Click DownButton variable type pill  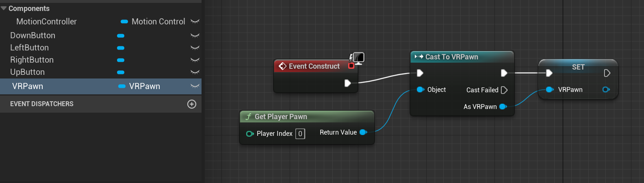coord(121,36)
